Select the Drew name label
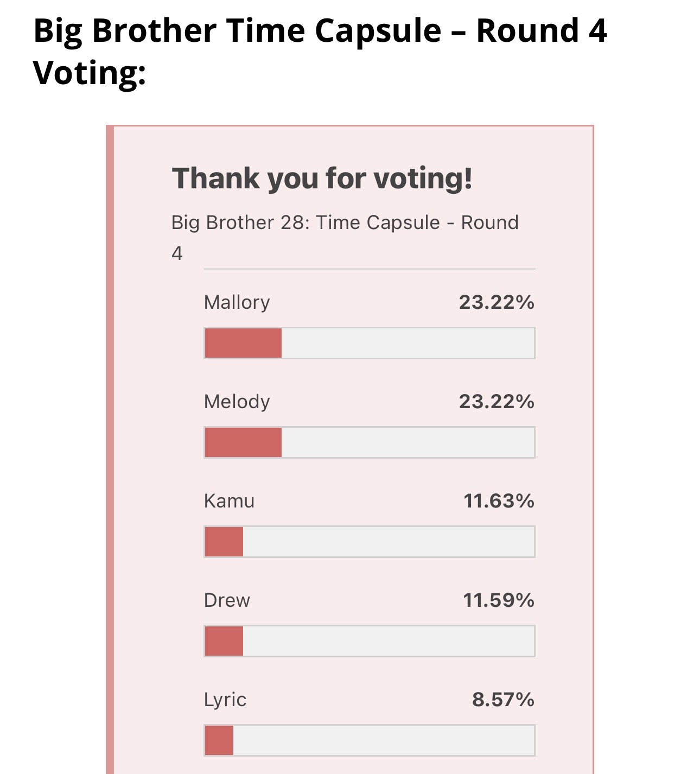Viewport: 700px width, 774px height. pyautogui.click(x=227, y=600)
